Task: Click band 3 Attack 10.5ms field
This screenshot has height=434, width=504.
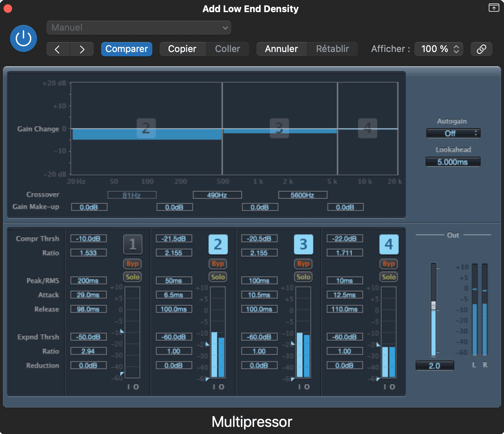Action: tap(259, 295)
